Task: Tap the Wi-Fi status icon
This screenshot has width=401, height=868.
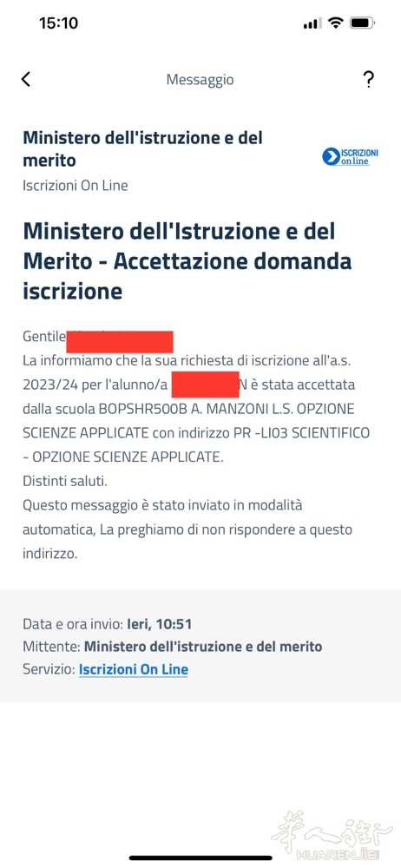Action: pos(335,23)
